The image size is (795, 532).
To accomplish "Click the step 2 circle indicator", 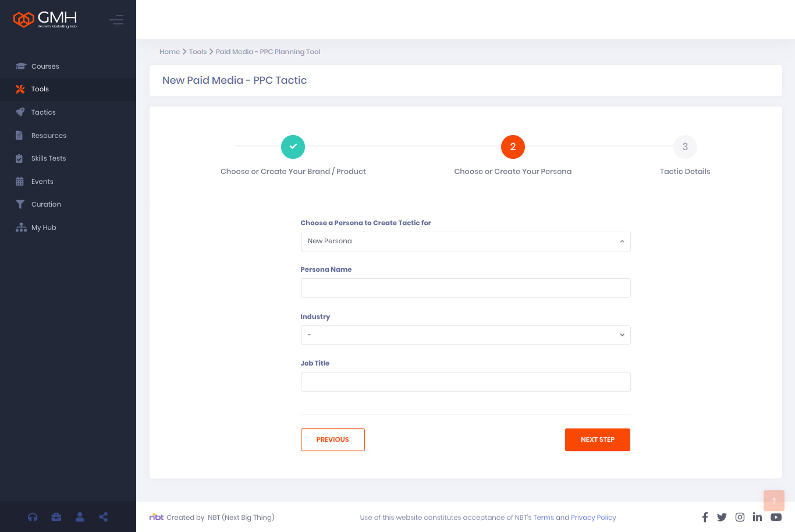I will coord(513,147).
